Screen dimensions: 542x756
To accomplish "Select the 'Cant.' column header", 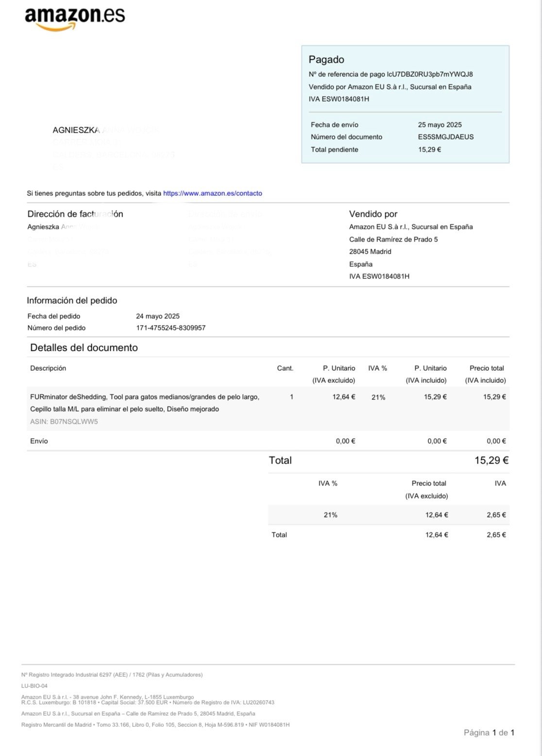I will coord(285,368).
